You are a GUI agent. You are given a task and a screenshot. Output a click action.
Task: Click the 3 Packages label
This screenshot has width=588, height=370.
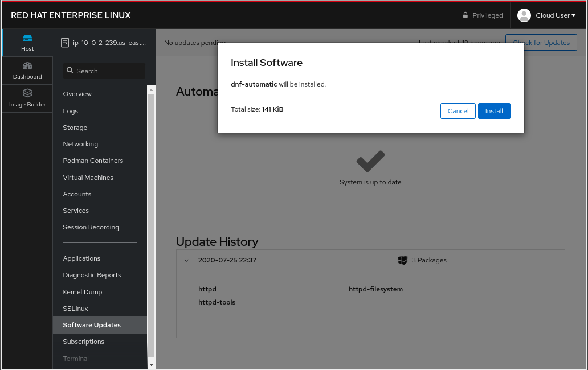tap(429, 260)
